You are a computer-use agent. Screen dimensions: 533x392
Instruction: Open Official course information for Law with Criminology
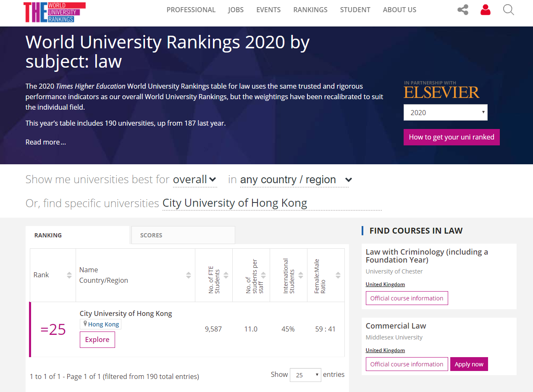[x=407, y=298]
